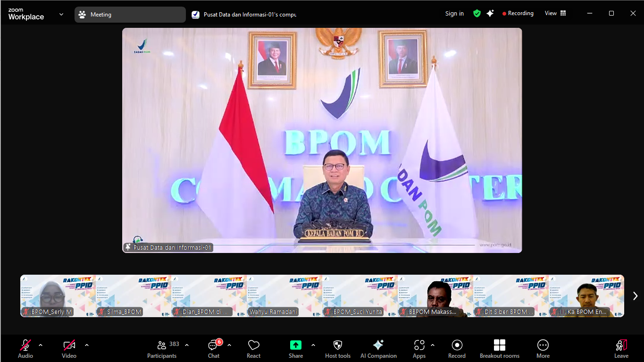Select Ka BPOM En... participant thumbnail
644x362 pixels.
pos(586,296)
